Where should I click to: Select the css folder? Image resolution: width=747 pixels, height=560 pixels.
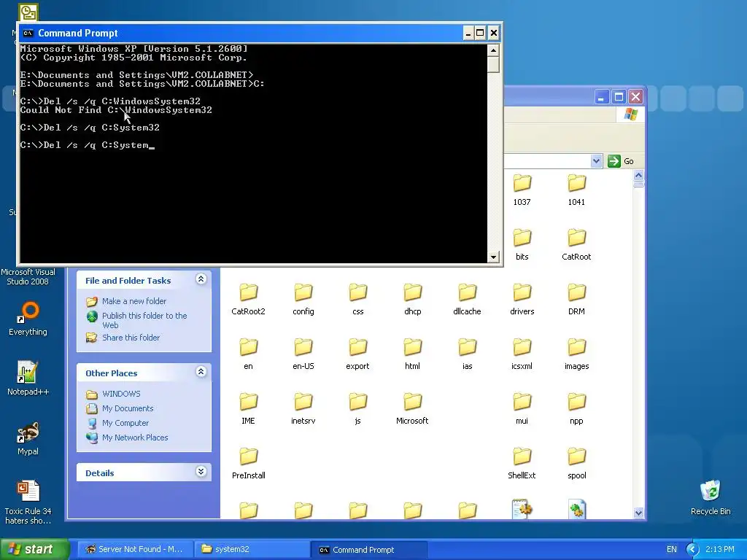(357, 300)
